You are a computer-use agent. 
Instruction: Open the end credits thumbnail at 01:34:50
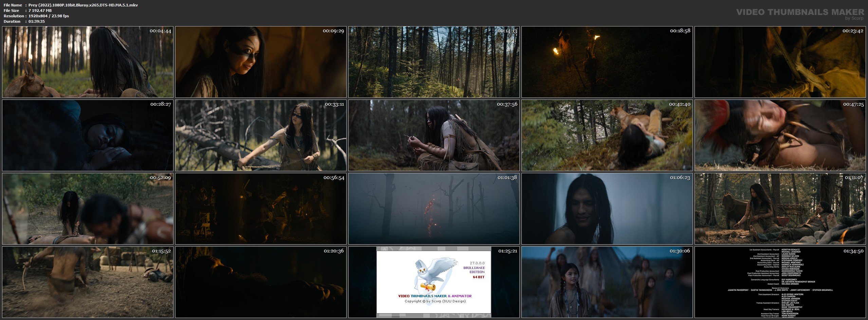click(780, 282)
